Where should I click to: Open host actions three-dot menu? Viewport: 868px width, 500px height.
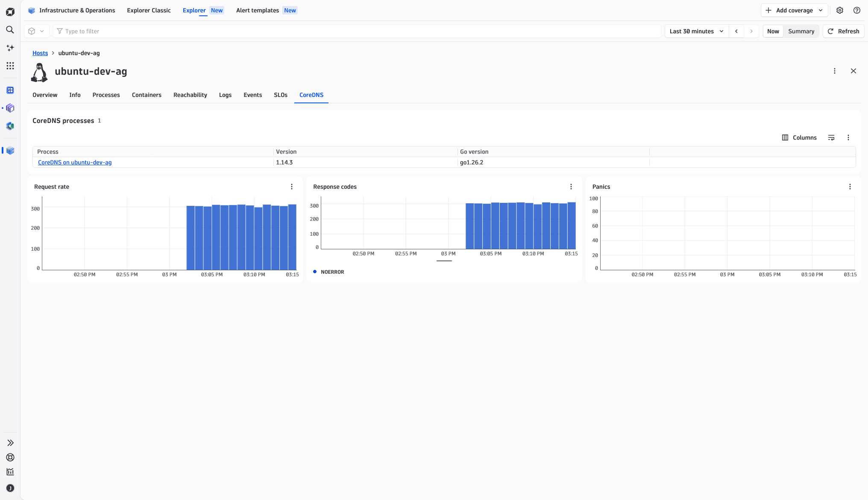[835, 71]
